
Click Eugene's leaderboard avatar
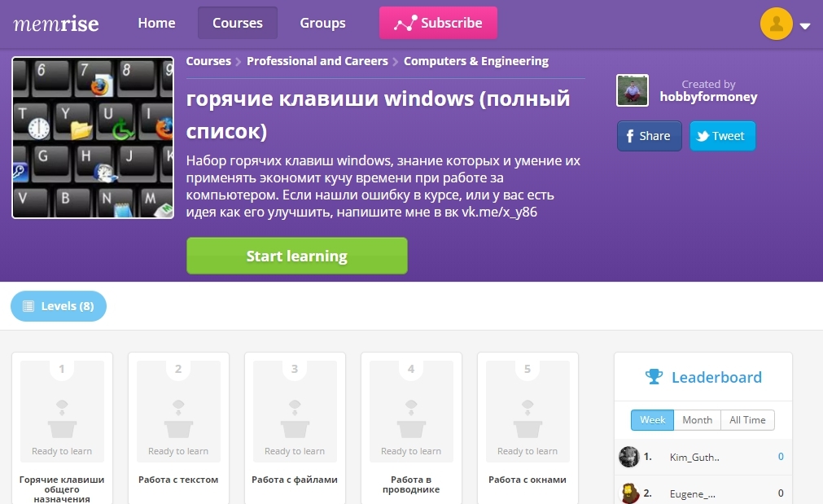click(x=628, y=493)
